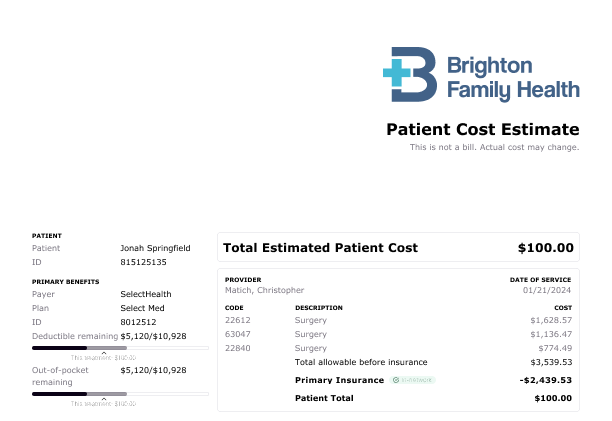612x421 pixels.
Task: Click the Out-of-pocket remaining progress bar
Action: [x=120, y=394]
